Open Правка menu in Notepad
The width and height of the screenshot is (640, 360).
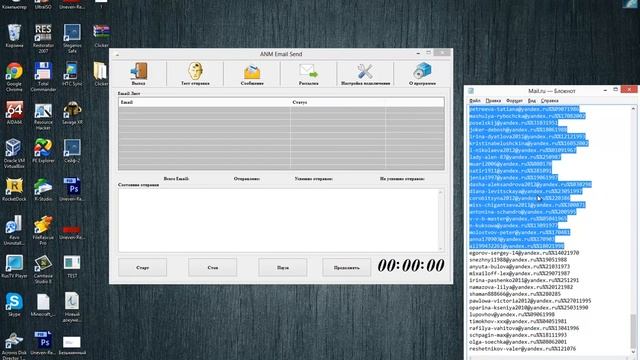(493, 100)
